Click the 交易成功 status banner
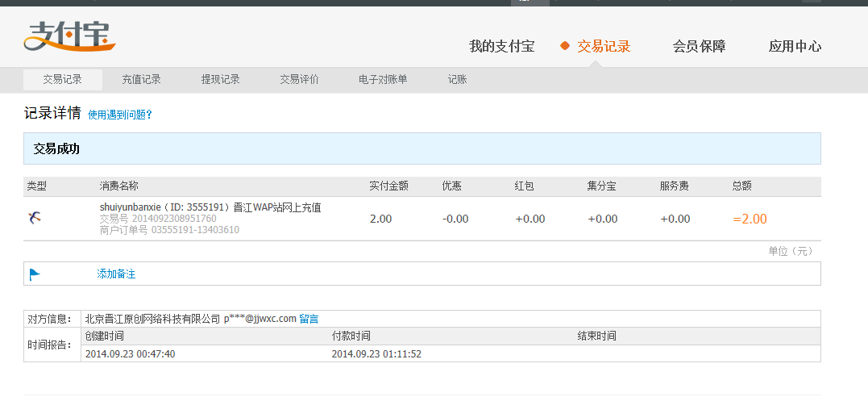This screenshot has height=397, width=868. [422, 148]
